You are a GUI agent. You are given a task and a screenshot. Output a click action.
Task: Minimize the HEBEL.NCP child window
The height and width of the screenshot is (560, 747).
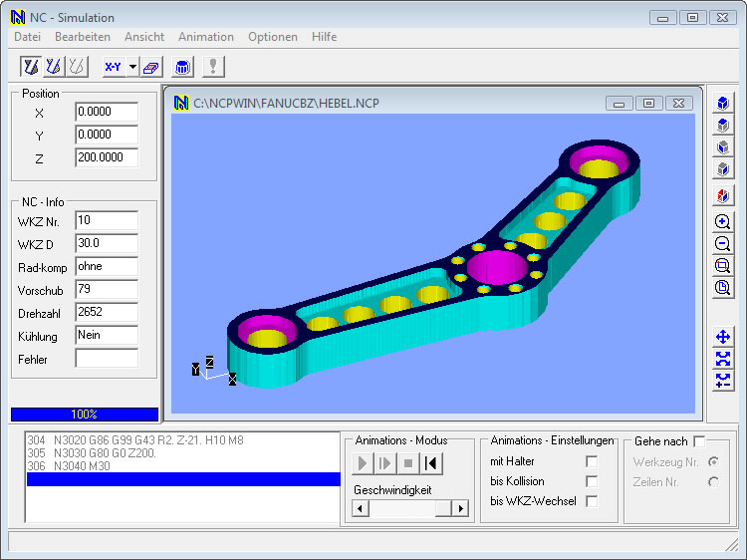point(619,103)
